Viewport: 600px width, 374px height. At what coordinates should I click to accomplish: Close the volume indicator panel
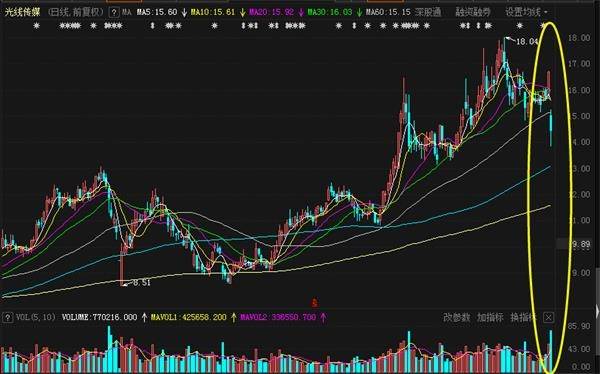point(548,317)
